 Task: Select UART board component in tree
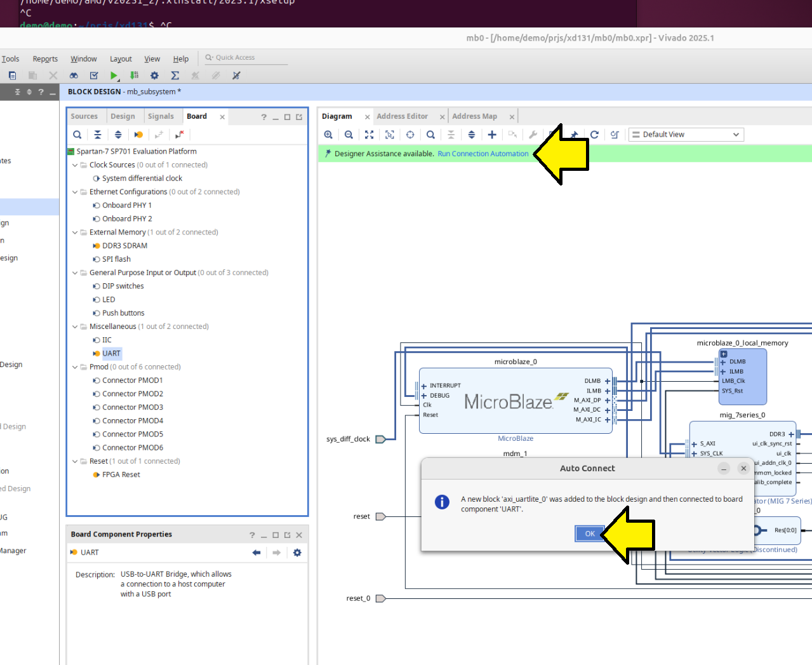tap(111, 354)
